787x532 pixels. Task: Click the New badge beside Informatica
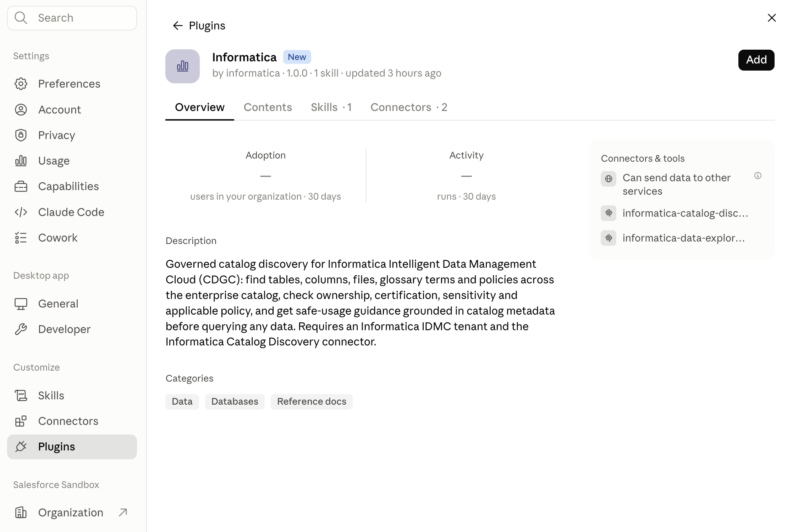297,57
